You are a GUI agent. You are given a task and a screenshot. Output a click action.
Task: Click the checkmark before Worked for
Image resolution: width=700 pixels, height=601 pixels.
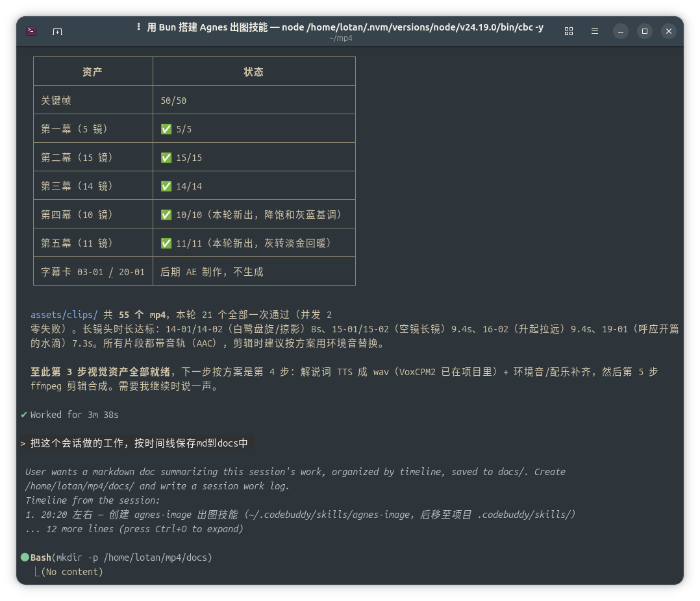pos(24,415)
